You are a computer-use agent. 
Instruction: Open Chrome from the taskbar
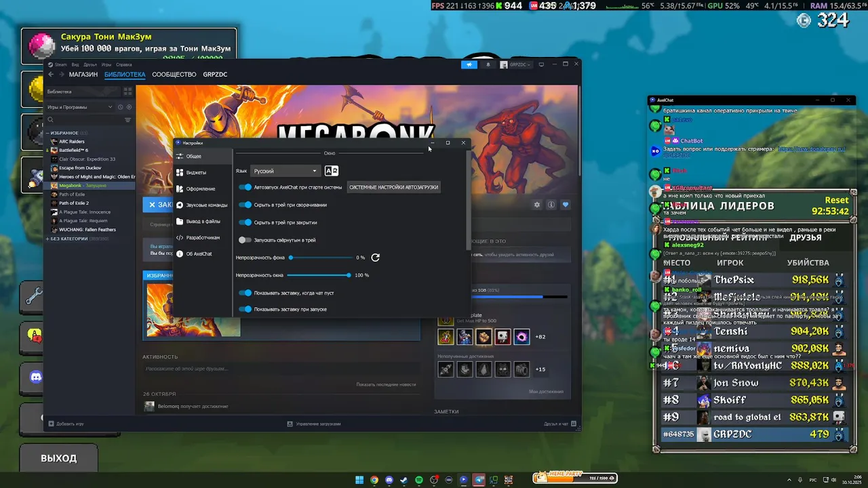[x=374, y=480]
